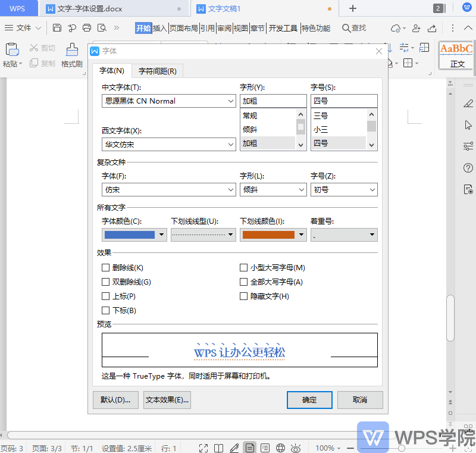Screen dimensions: 476x453
Task: Switch to reading mode book icon
Action: (218, 448)
